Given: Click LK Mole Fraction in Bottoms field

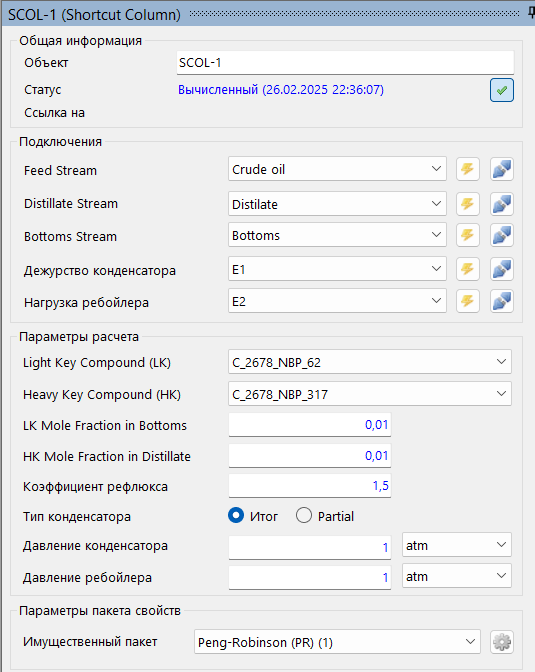Looking at the screenshot, I should [x=310, y=425].
